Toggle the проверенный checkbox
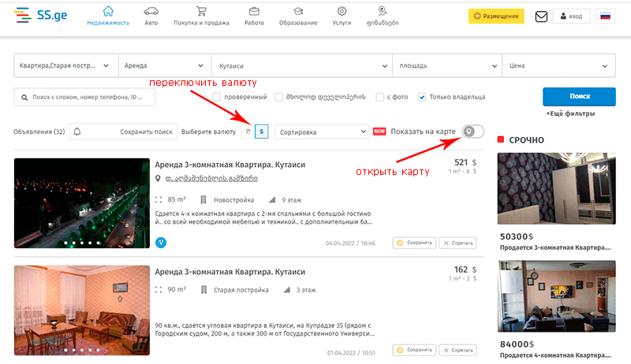 point(216,97)
